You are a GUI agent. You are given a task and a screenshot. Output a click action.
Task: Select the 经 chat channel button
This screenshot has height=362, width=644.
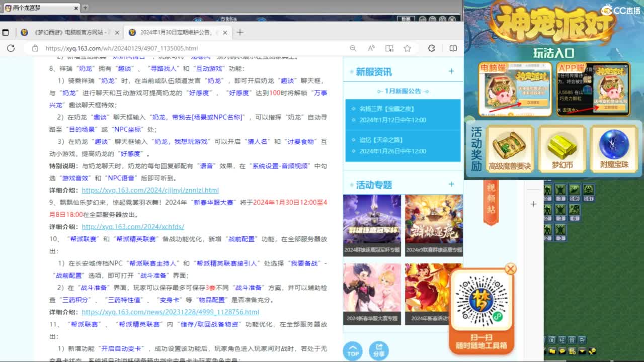point(562,340)
